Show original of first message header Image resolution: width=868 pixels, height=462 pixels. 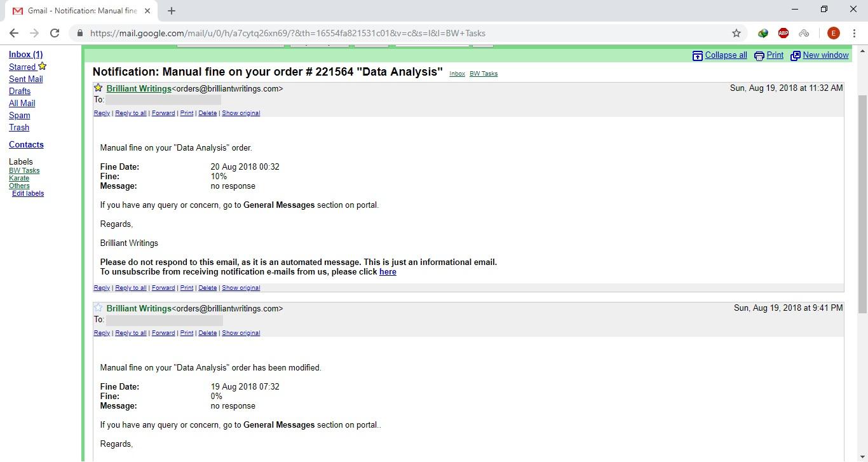coord(241,113)
